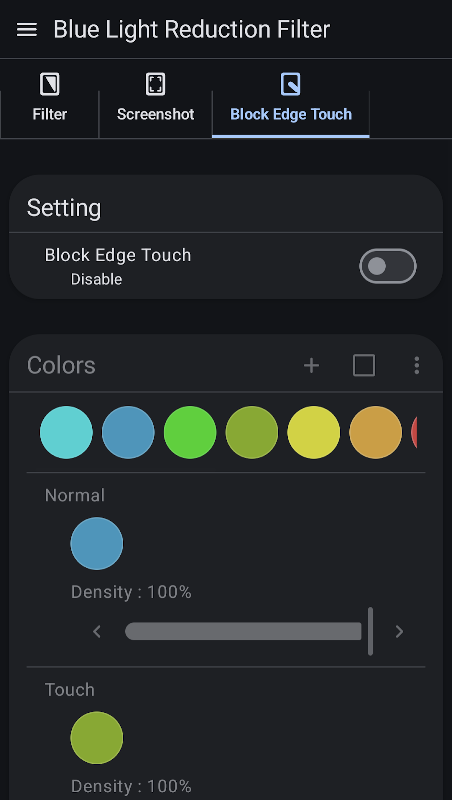This screenshot has width=452, height=800.
Task: Add a new color with plus icon
Action: [x=311, y=365]
